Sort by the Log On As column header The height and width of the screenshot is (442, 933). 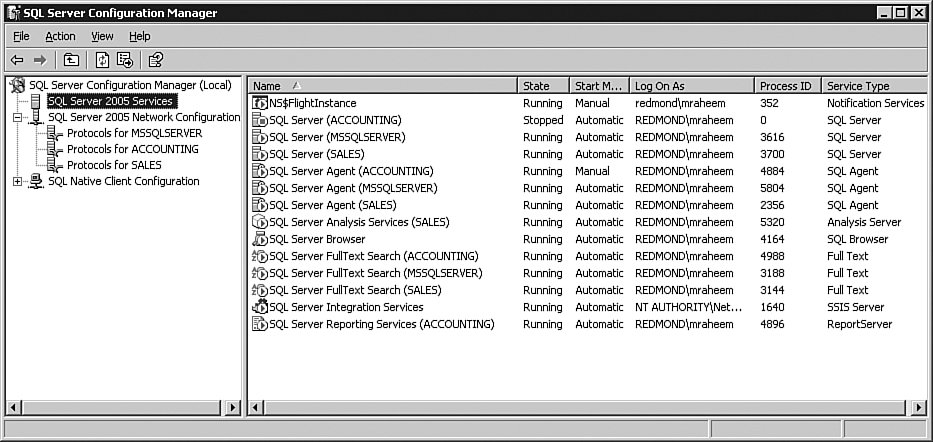692,86
